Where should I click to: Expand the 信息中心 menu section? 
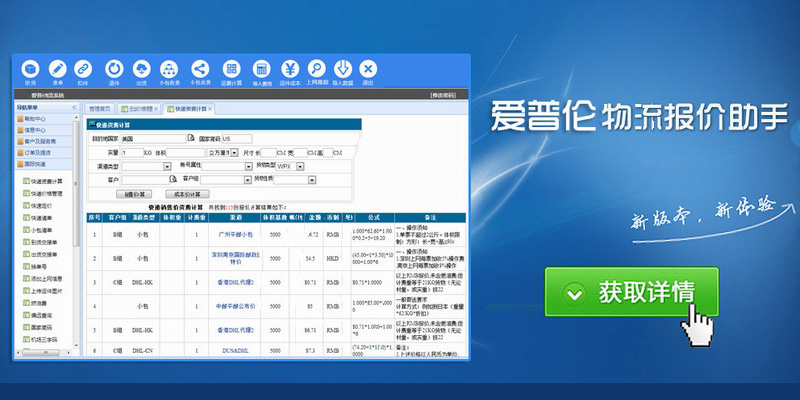pos(43,130)
